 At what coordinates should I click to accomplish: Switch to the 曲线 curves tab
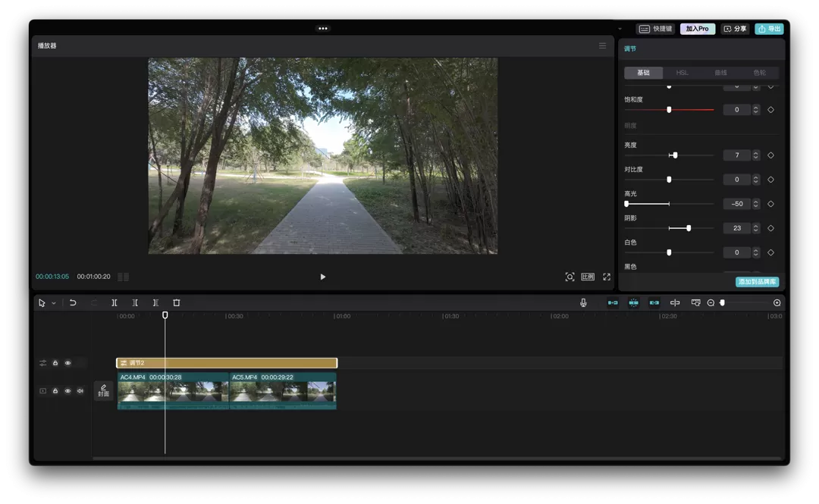tap(720, 73)
